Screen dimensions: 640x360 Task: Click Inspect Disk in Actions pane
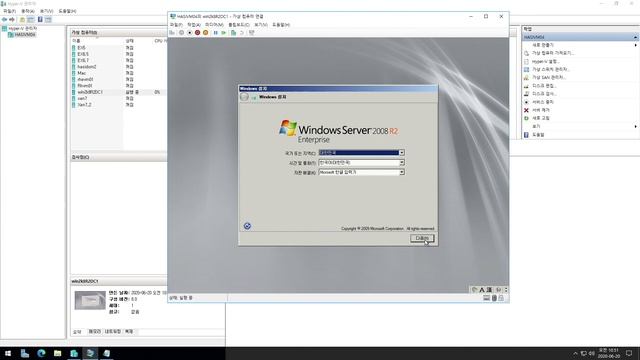point(544,94)
